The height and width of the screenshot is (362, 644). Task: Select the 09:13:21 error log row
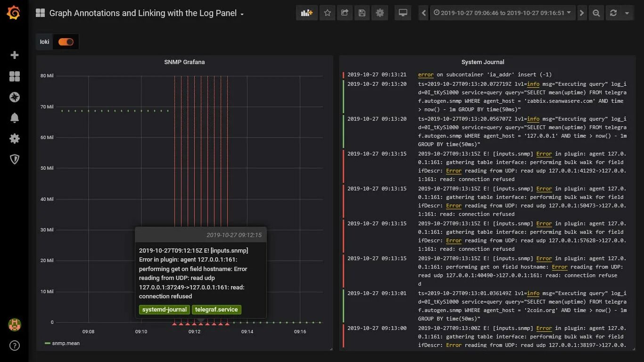tap(485, 74)
